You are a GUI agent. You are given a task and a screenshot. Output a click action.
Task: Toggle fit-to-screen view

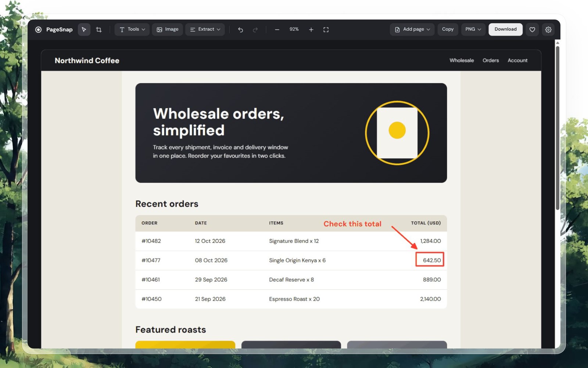[x=326, y=29]
